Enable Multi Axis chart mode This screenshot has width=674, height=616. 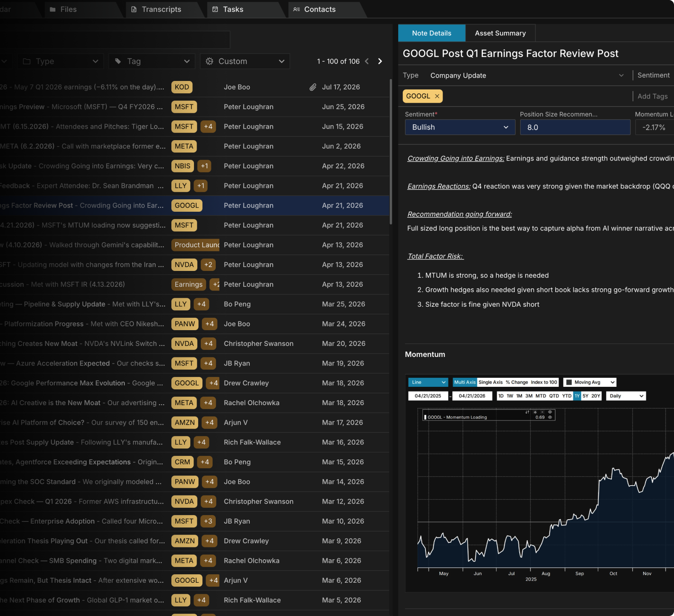point(465,382)
